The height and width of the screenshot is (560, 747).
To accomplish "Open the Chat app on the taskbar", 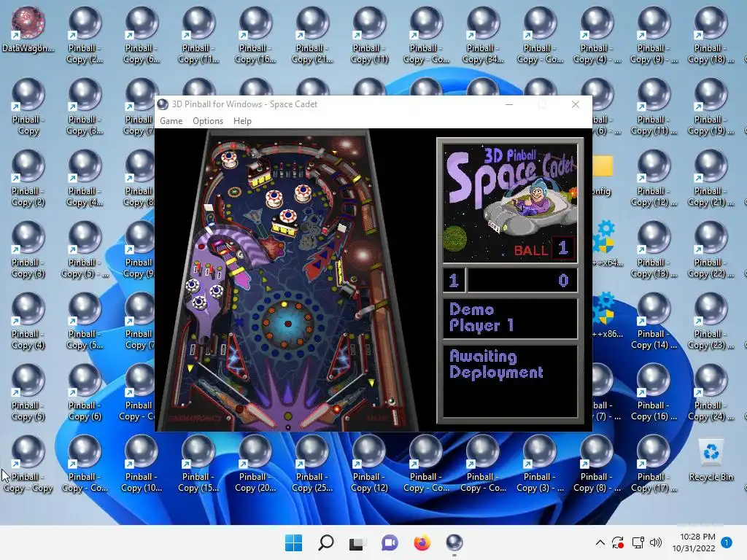I will (390, 542).
